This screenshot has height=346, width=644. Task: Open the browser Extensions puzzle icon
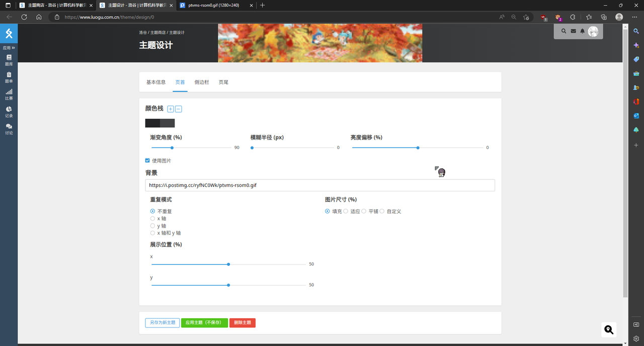[573, 17]
